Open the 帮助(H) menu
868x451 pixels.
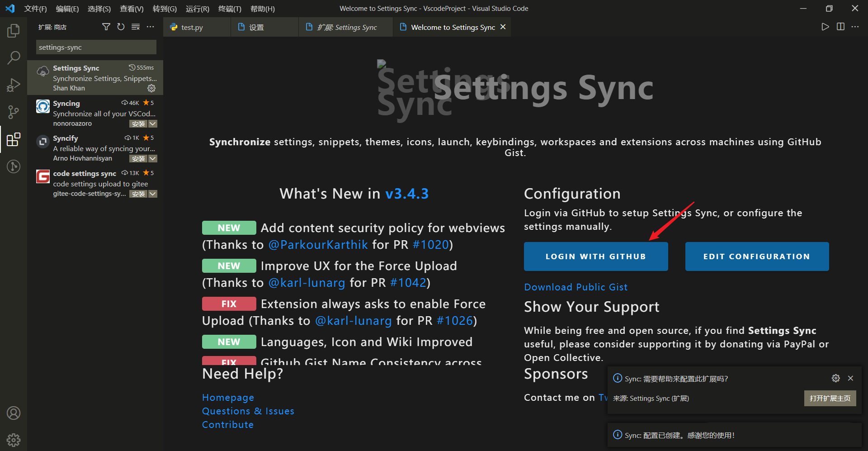(263, 9)
